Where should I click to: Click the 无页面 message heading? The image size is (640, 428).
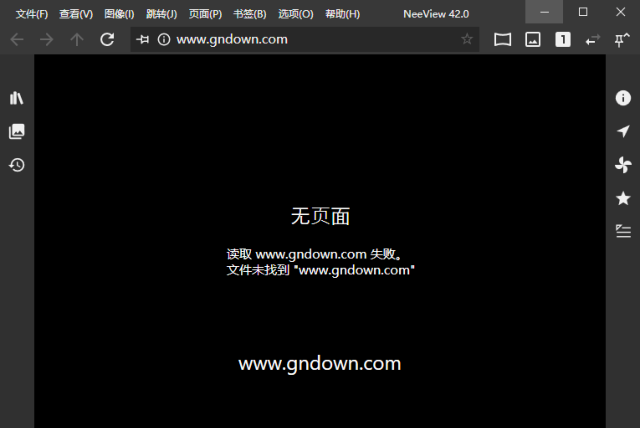(x=320, y=216)
